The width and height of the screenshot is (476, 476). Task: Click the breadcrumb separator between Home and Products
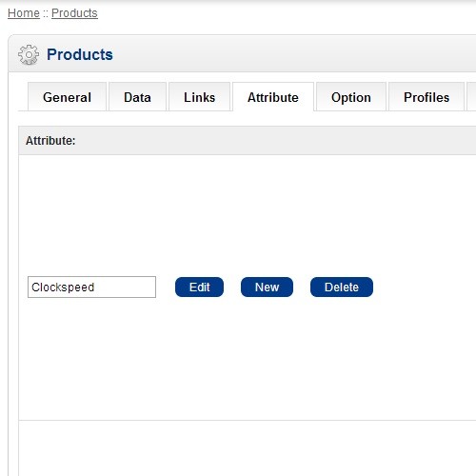(46, 13)
